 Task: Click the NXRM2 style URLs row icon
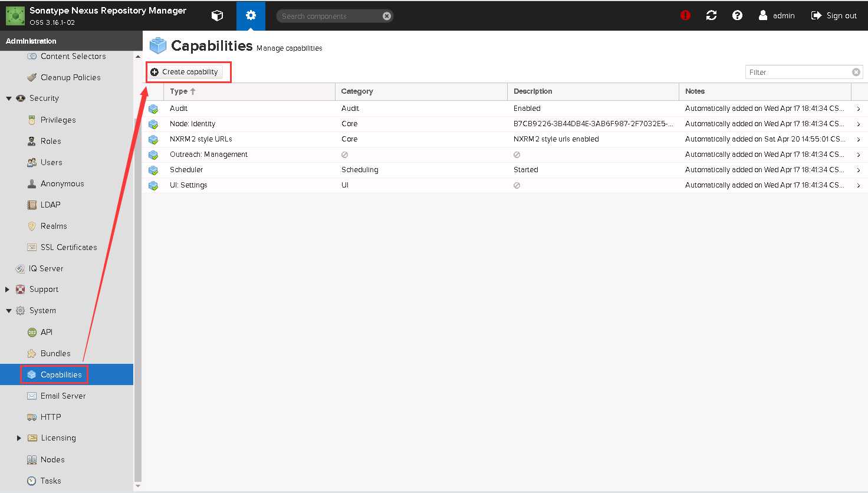[x=153, y=139]
